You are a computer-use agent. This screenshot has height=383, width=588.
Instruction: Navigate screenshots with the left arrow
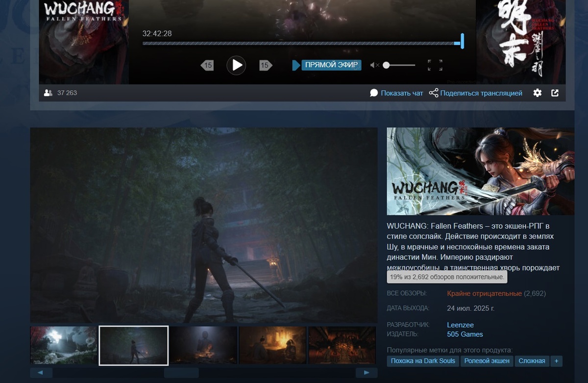coord(42,372)
